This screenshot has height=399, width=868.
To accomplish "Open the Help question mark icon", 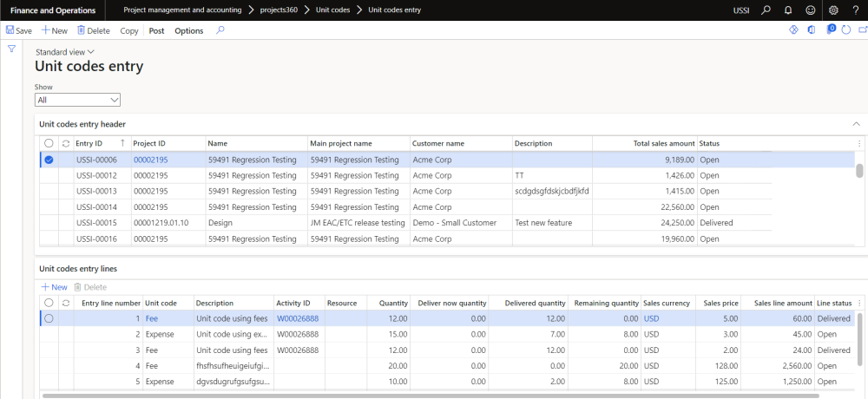I will (855, 10).
